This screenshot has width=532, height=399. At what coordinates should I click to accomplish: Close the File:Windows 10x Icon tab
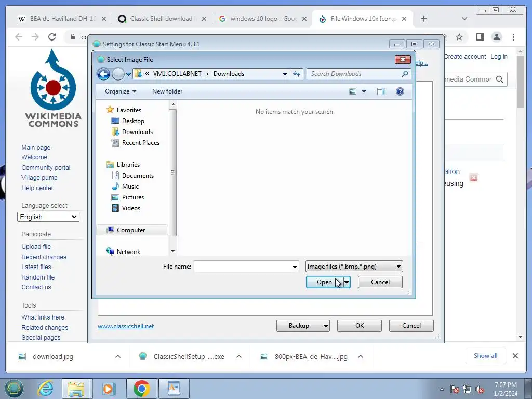[404, 19]
